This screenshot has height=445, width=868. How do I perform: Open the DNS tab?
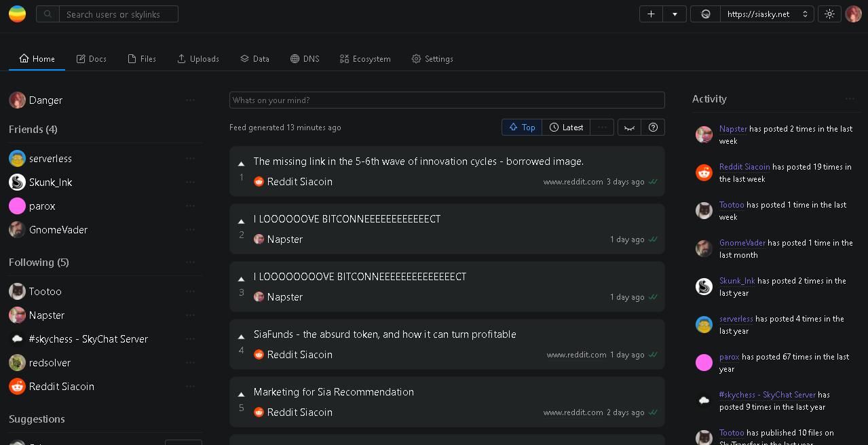pyautogui.click(x=305, y=59)
